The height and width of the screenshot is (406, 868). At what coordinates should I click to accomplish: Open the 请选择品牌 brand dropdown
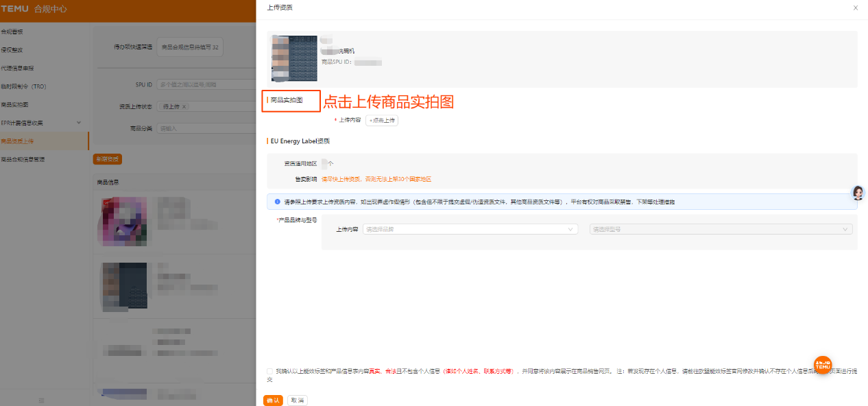[x=470, y=229]
